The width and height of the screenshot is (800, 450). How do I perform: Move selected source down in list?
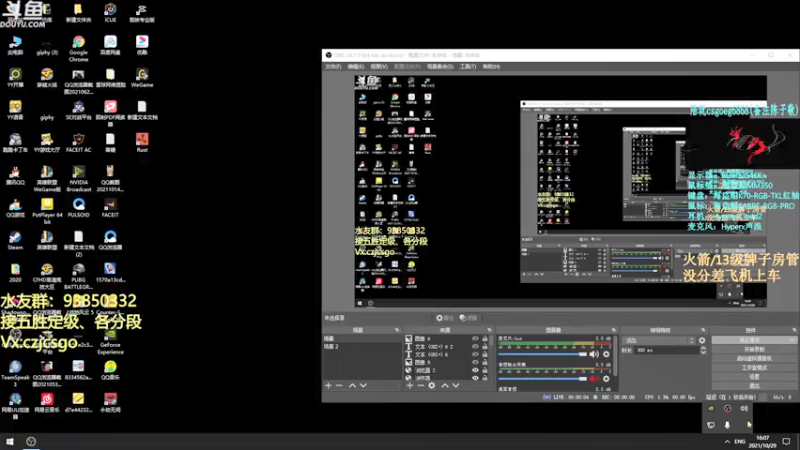[456, 385]
